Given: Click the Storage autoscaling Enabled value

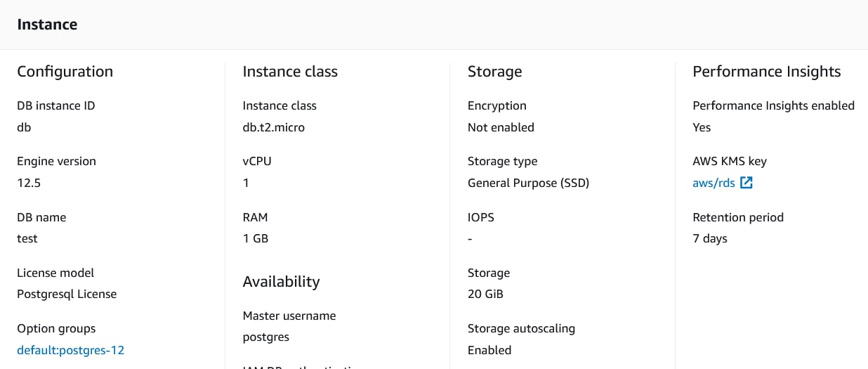Looking at the screenshot, I should 489,350.
